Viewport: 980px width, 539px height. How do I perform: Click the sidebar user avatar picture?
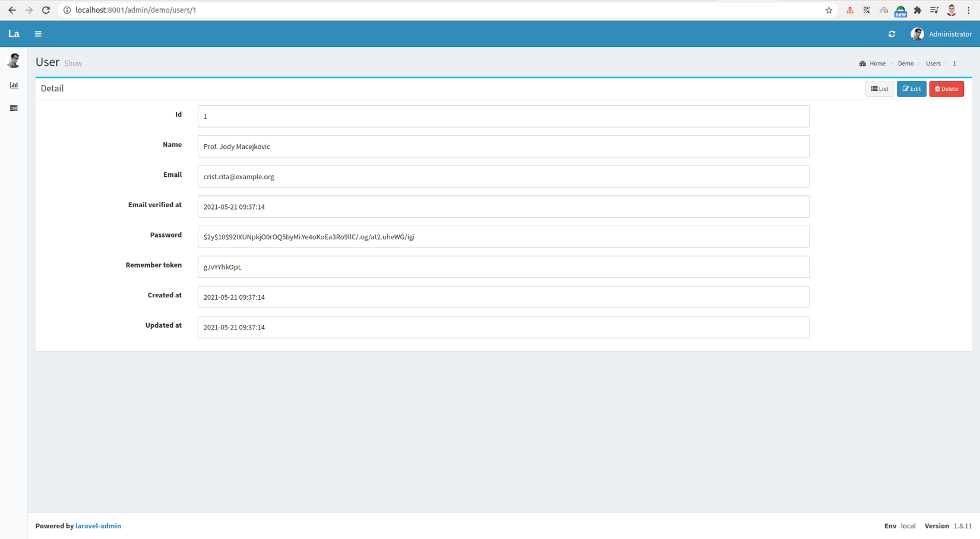tap(14, 61)
